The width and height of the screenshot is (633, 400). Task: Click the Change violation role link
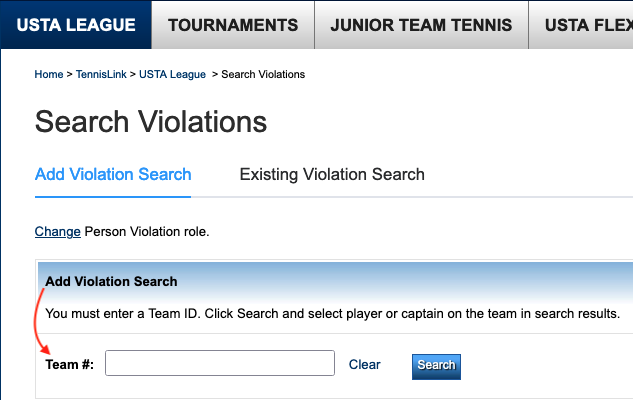pos(57,231)
